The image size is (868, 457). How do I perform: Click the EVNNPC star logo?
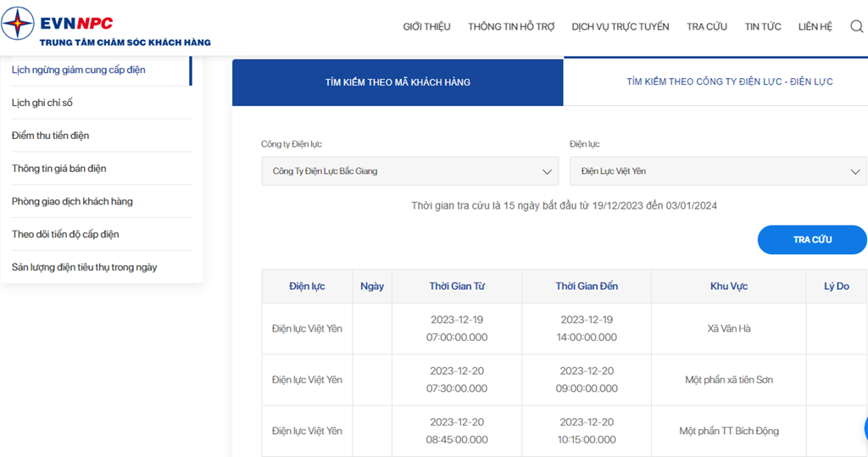pyautogui.click(x=18, y=24)
